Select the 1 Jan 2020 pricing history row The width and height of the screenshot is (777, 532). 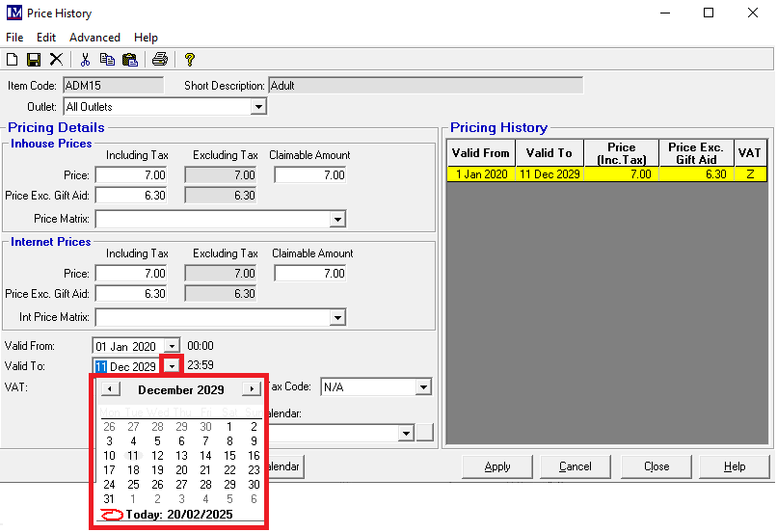606,174
